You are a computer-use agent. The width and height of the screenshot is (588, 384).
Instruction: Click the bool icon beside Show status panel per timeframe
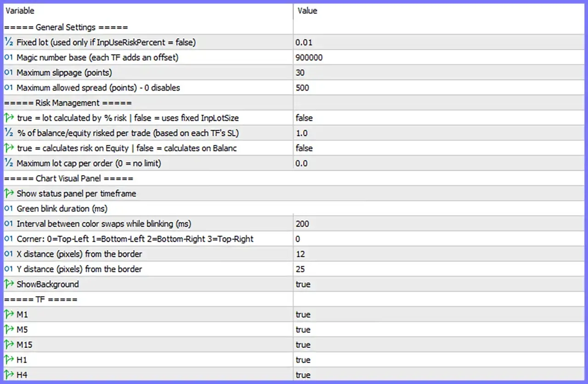pos(9,194)
